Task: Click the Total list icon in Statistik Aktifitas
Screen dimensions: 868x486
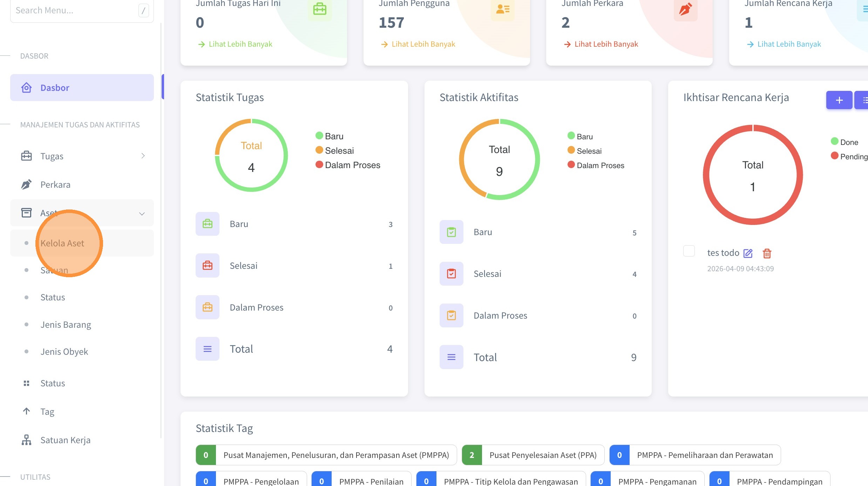Action: click(x=452, y=357)
